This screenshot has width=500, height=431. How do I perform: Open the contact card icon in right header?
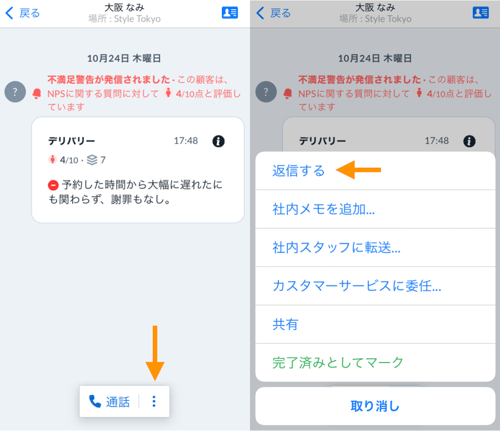[480, 13]
